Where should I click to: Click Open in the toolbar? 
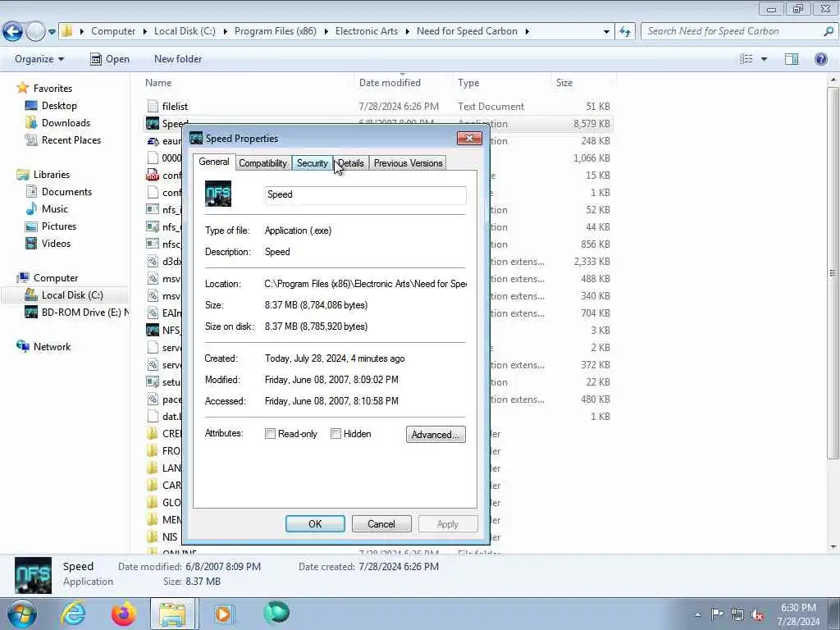[x=110, y=59]
